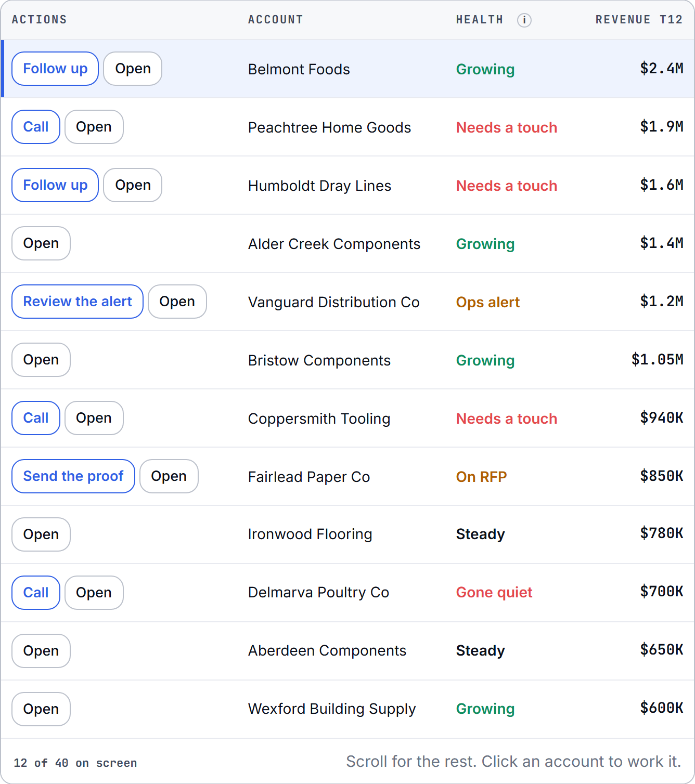Click Follow up for Humboldt Dray Lines
The height and width of the screenshot is (784, 695).
55,185
